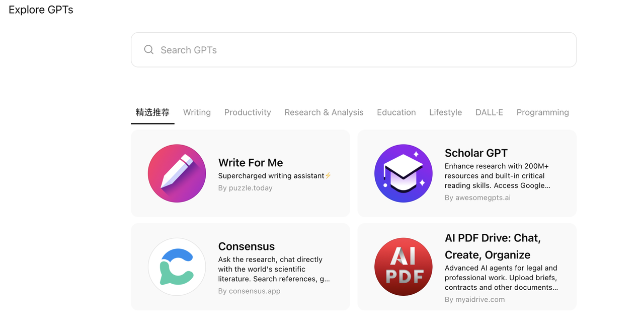This screenshot has width=644, height=325.
Task: Click the AI PDF Drive red icon
Action: coord(403,267)
